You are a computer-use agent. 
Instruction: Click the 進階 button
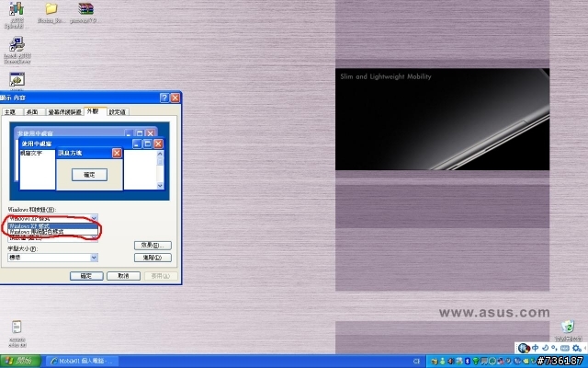coord(153,258)
